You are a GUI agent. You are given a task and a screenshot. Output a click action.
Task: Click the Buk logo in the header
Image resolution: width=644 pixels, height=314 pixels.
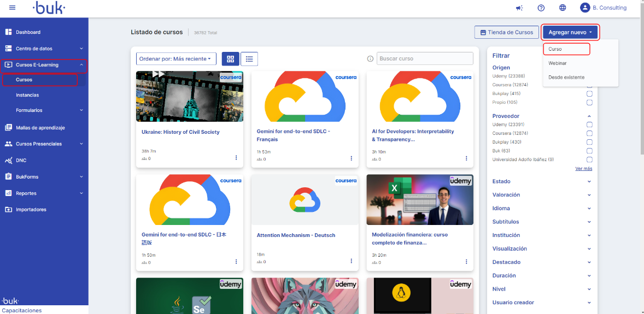(x=49, y=8)
